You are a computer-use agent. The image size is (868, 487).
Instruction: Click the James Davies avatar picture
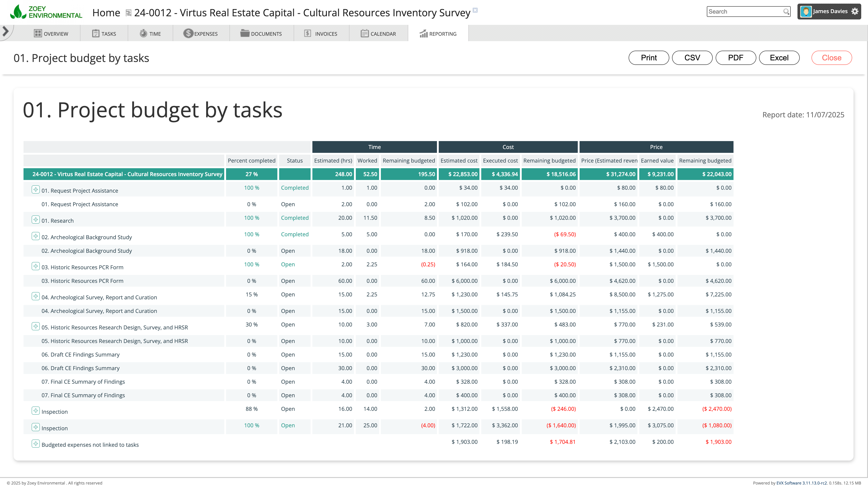pyautogui.click(x=806, y=12)
